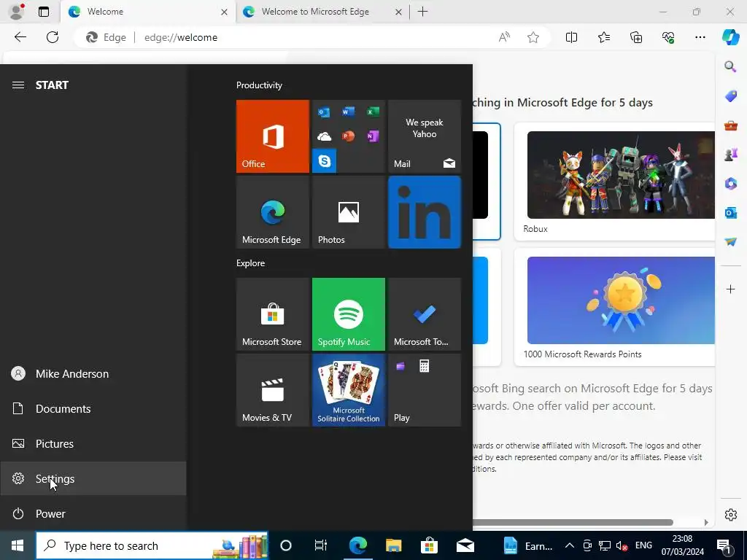Viewport: 747px width, 560px height.
Task: Open Edge Settings and more menu
Action: coord(700,37)
